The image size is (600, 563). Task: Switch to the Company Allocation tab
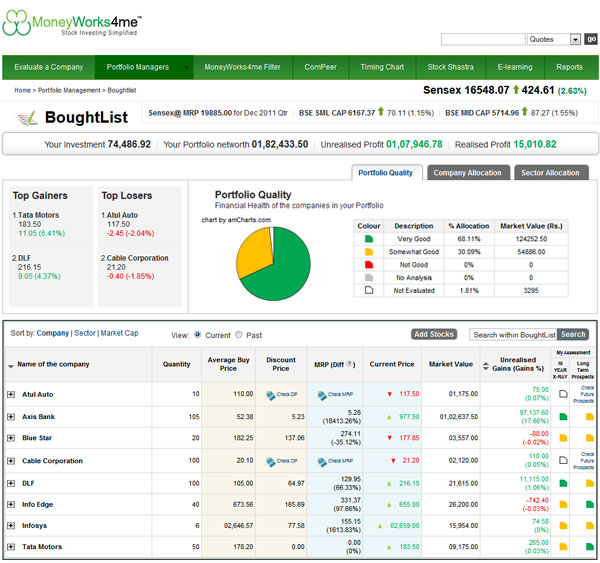click(x=467, y=173)
